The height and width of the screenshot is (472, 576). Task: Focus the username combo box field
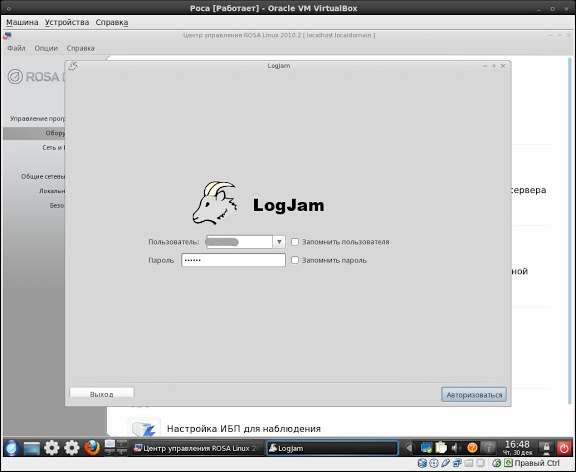click(x=239, y=242)
